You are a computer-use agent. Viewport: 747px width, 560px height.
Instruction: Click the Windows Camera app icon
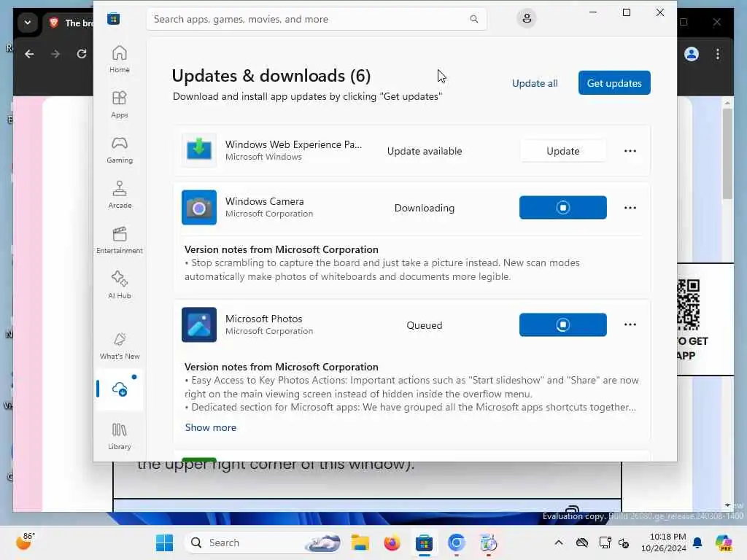click(199, 208)
